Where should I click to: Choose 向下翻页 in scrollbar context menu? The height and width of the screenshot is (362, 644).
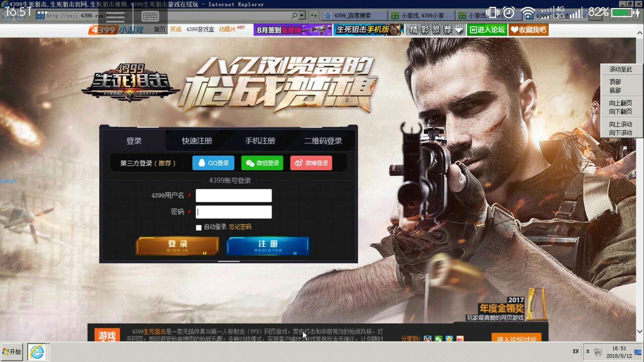tap(621, 112)
